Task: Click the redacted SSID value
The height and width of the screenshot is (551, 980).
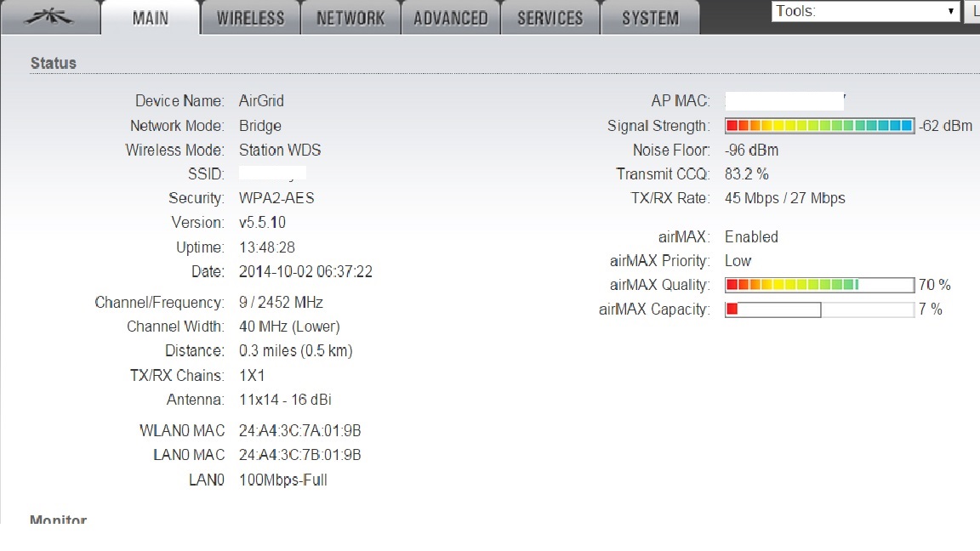Action: 272,173
